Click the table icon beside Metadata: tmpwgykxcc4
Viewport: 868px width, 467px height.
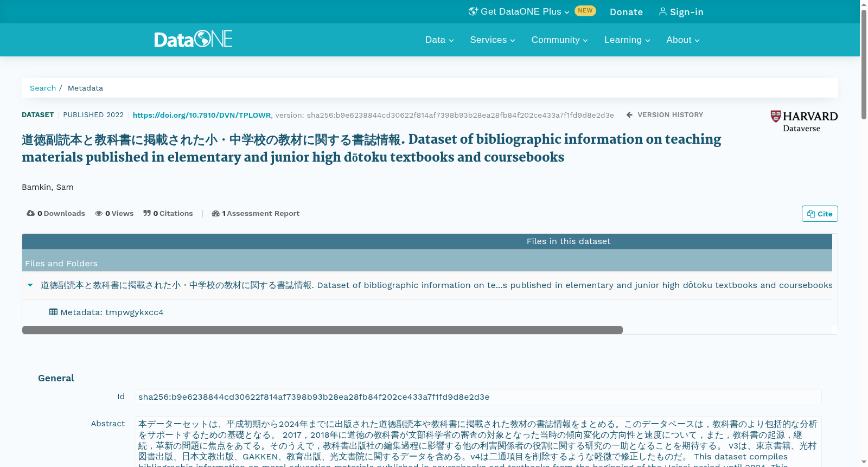53,312
